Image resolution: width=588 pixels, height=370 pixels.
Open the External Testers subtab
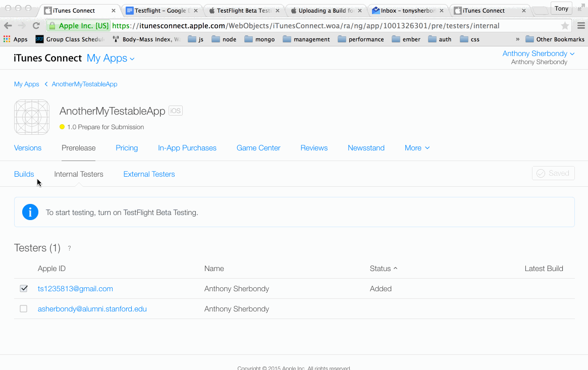(149, 174)
